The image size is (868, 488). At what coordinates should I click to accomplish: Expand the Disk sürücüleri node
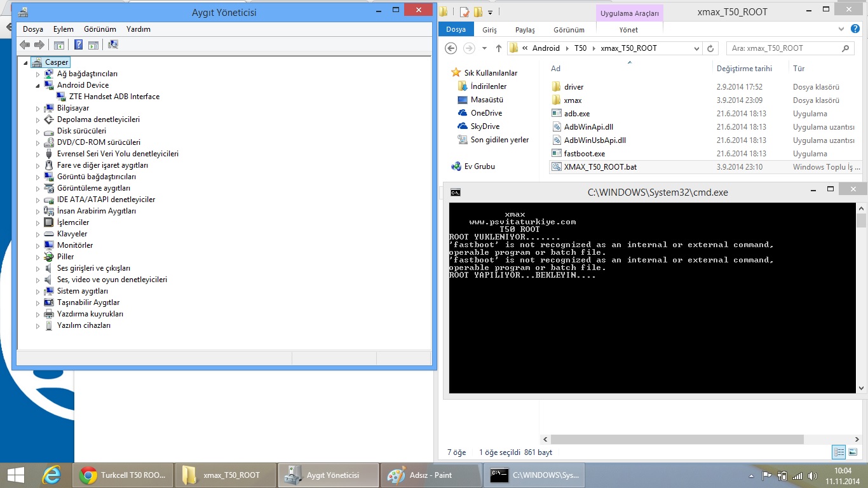37,131
